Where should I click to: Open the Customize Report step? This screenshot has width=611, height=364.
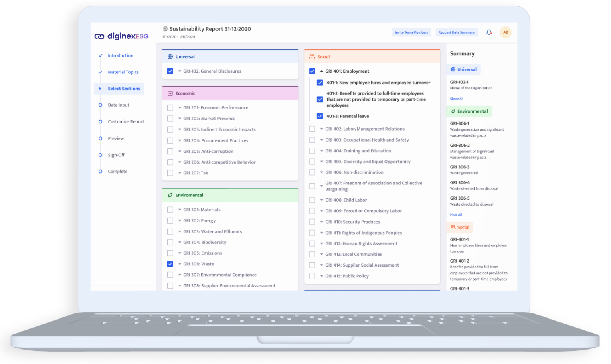[x=126, y=122]
